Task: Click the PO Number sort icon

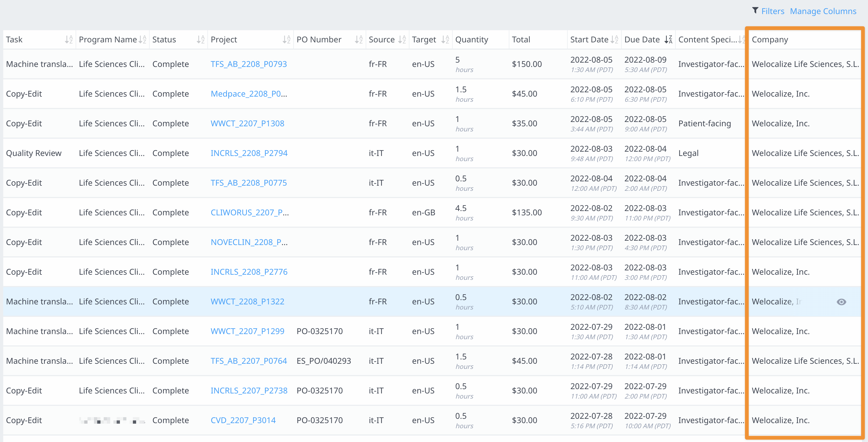Action: [359, 40]
